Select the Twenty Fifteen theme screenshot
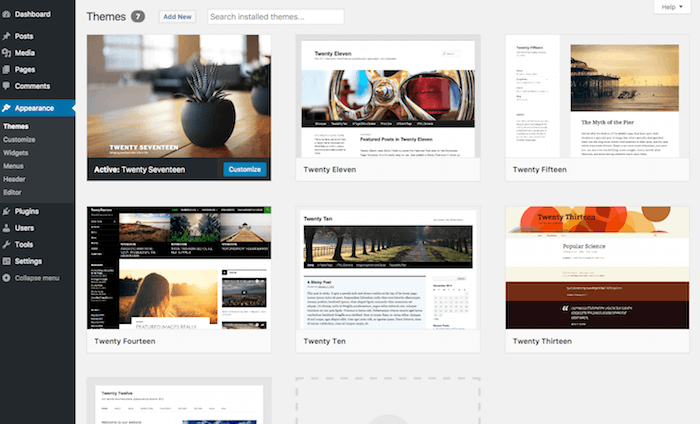 point(597,96)
